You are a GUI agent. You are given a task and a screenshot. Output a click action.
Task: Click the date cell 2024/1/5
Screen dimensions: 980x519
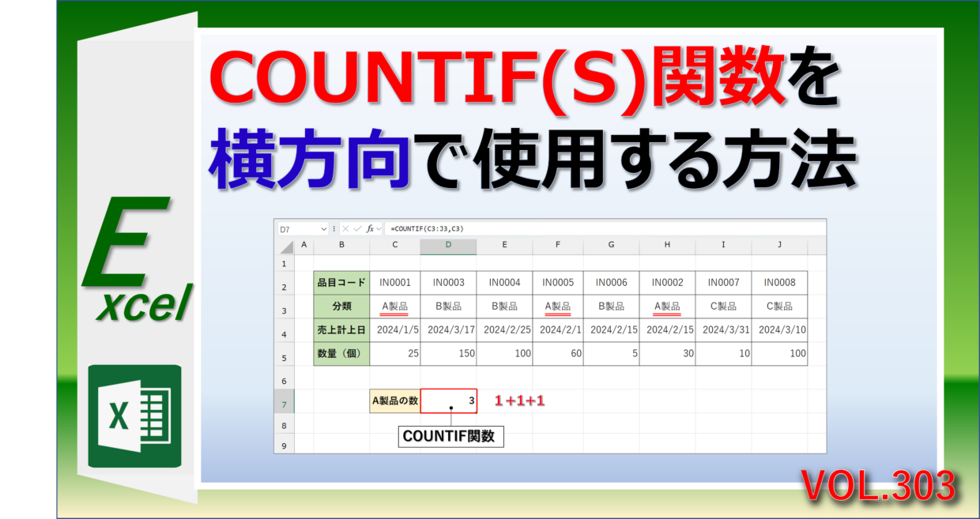click(395, 330)
